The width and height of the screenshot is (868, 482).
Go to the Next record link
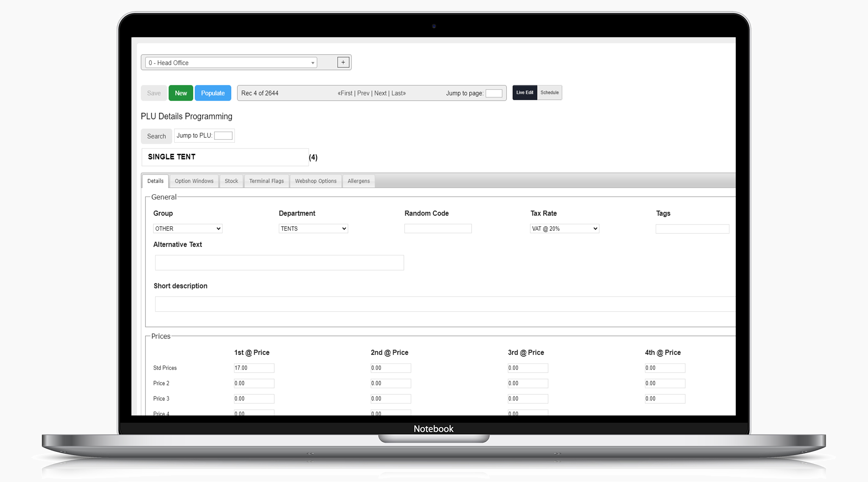(x=380, y=93)
